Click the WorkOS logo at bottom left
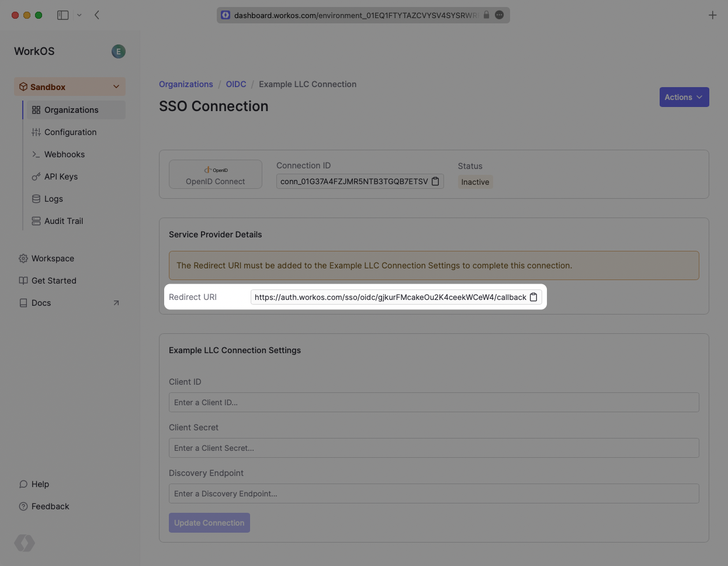Screen dimensions: 728x566 point(25,543)
